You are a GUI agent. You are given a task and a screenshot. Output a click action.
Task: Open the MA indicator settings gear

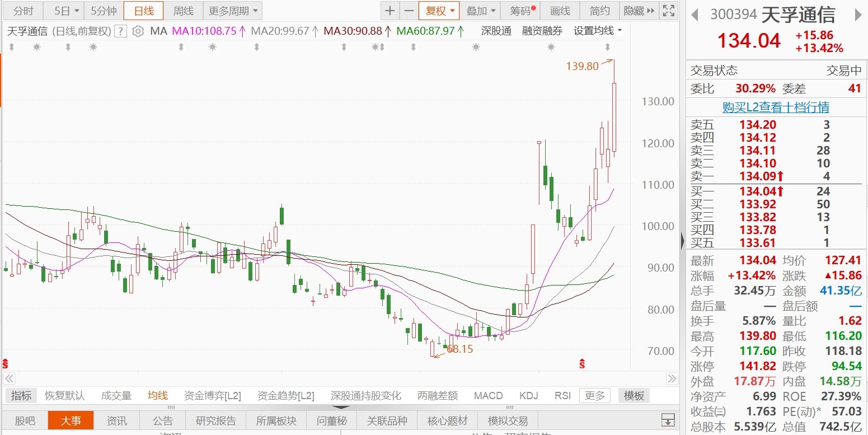(138, 31)
